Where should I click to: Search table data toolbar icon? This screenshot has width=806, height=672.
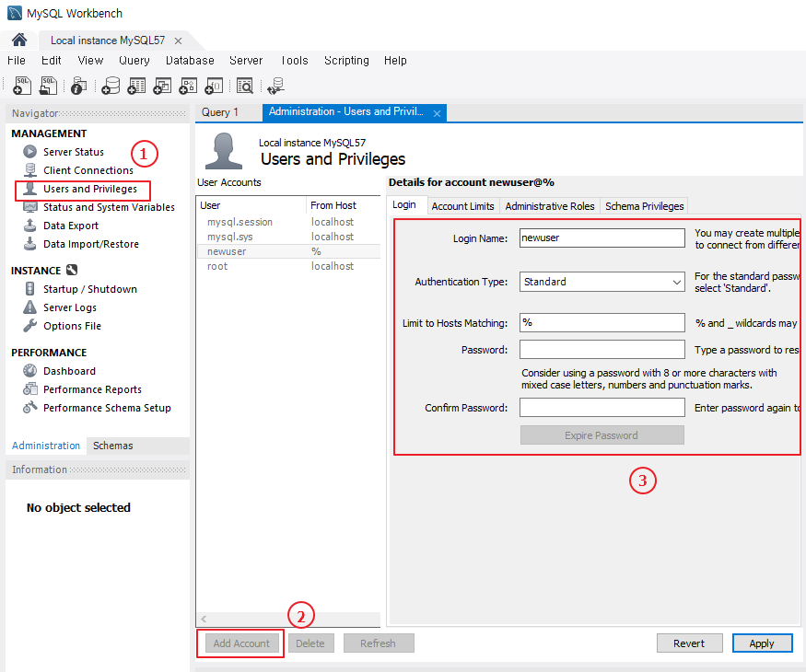click(x=245, y=86)
